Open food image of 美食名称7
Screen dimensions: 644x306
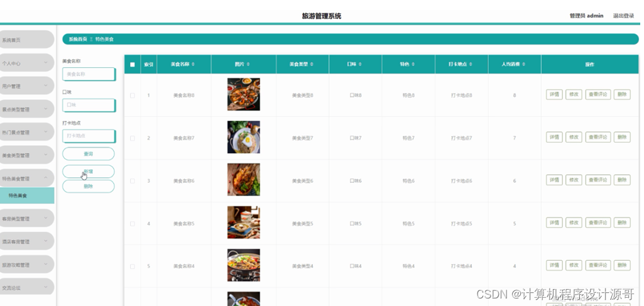pyautogui.click(x=244, y=137)
